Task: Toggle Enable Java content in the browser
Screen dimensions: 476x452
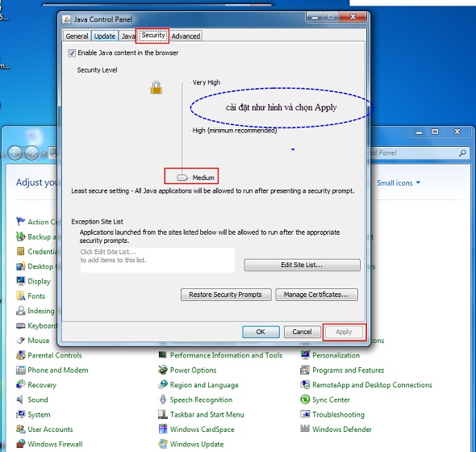Action: (x=72, y=52)
